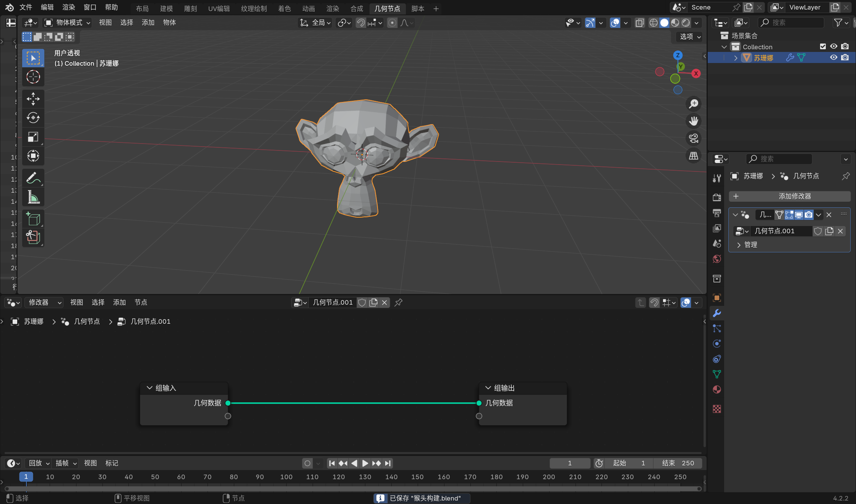Toggle camera view icon in viewport
The height and width of the screenshot is (504, 856).
click(694, 138)
